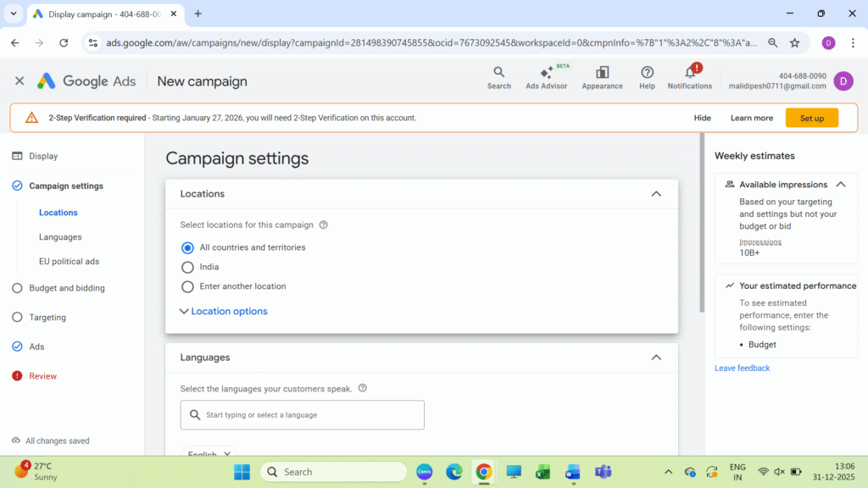This screenshot has width=868, height=488.
Task: Click help icon beside Select locations text
Action: pos(323,225)
